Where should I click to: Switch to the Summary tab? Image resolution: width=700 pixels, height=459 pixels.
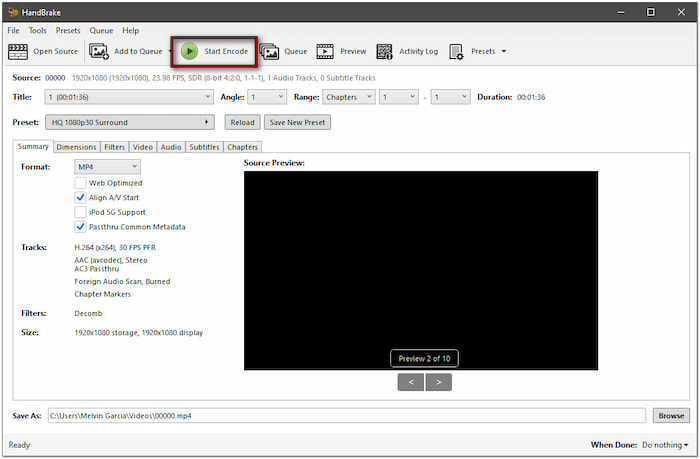click(x=33, y=146)
